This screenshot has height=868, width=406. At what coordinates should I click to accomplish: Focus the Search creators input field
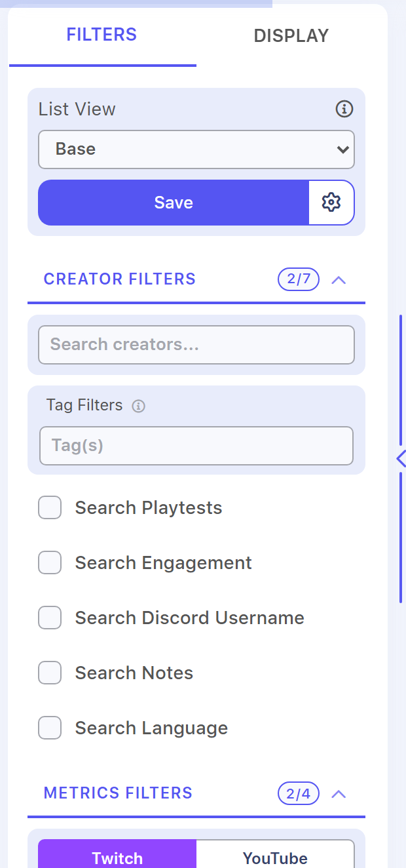(x=196, y=345)
